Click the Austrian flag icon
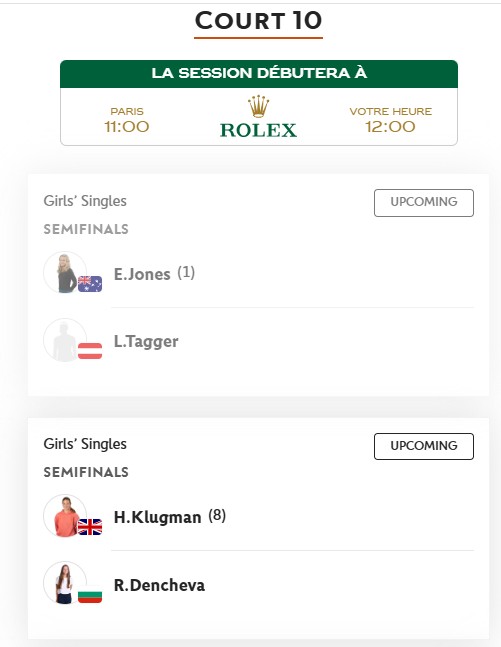Image resolution: width=501 pixels, height=647 pixels. [x=90, y=351]
